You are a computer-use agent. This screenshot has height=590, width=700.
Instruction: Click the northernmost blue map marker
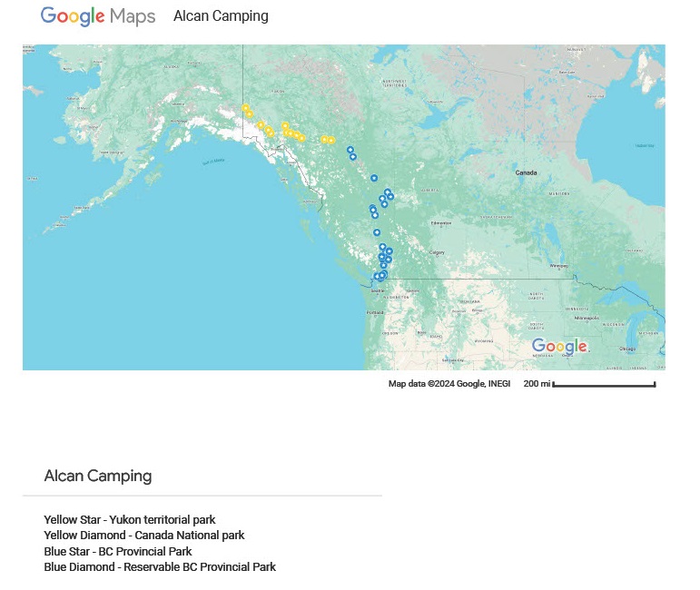tap(350, 150)
